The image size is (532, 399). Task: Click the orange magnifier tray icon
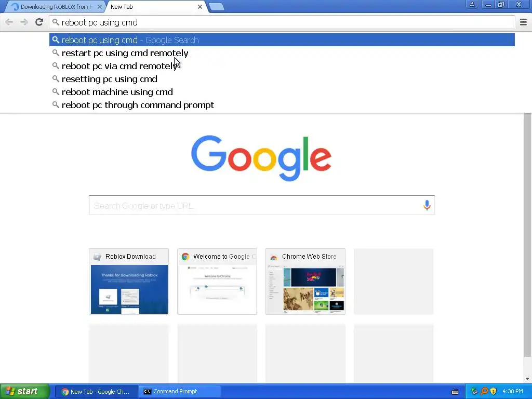[484, 392]
